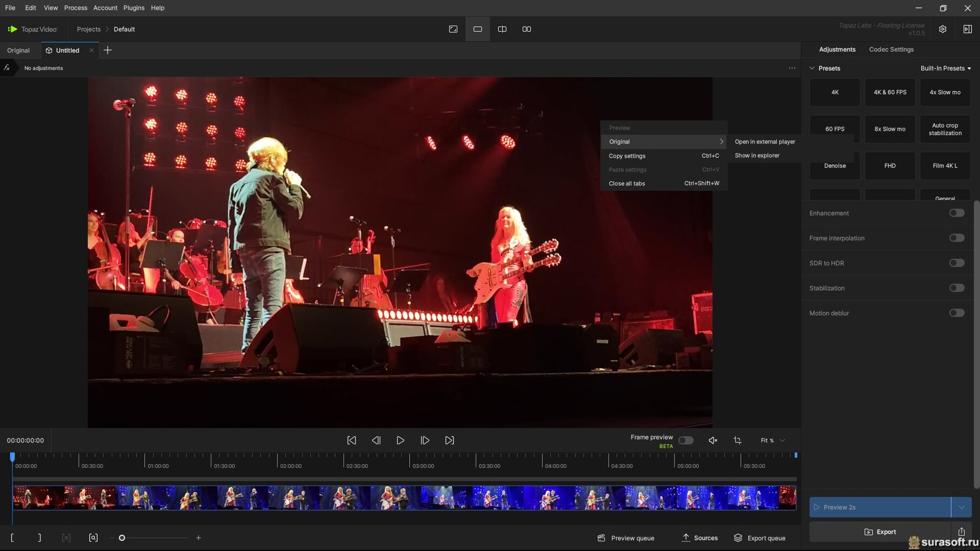
Task: Click the timeline zoom slider handle
Action: click(x=122, y=537)
